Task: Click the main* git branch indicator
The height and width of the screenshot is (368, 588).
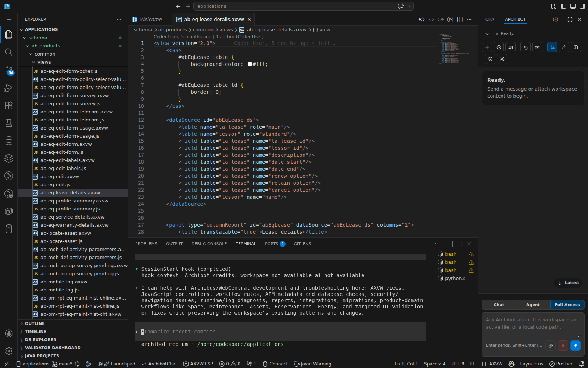Action: point(62,364)
